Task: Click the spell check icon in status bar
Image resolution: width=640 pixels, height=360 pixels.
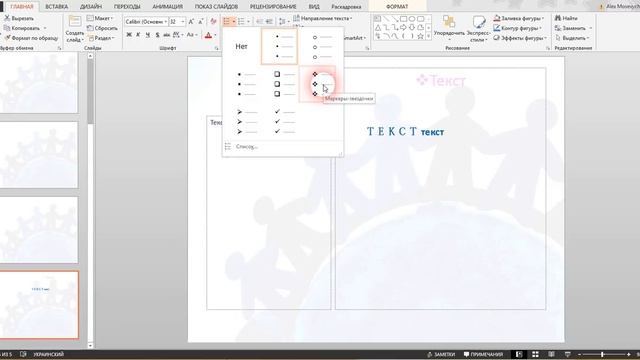Action: (x=23, y=354)
